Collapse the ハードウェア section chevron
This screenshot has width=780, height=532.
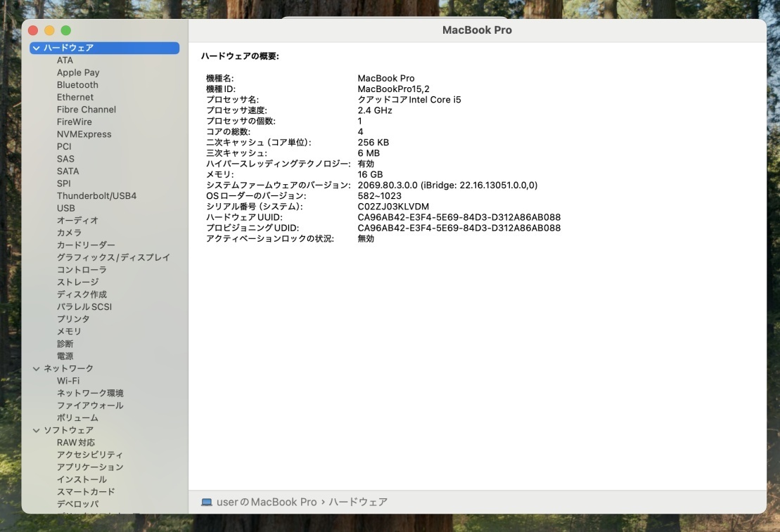[x=37, y=48]
